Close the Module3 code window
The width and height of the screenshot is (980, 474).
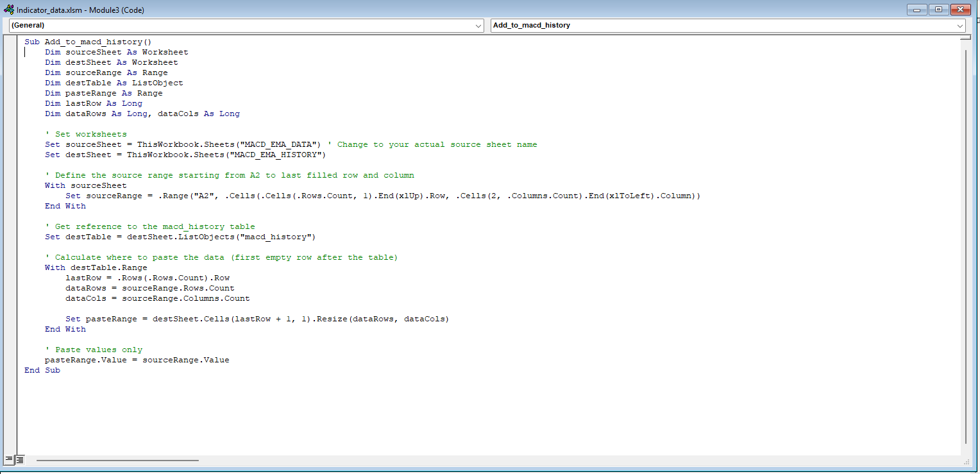pos(961,9)
